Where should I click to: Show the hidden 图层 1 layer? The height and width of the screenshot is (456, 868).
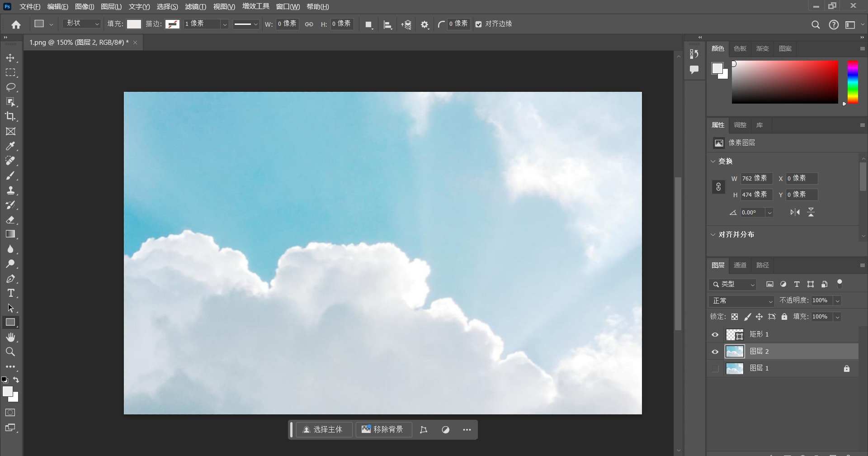pos(715,369)
